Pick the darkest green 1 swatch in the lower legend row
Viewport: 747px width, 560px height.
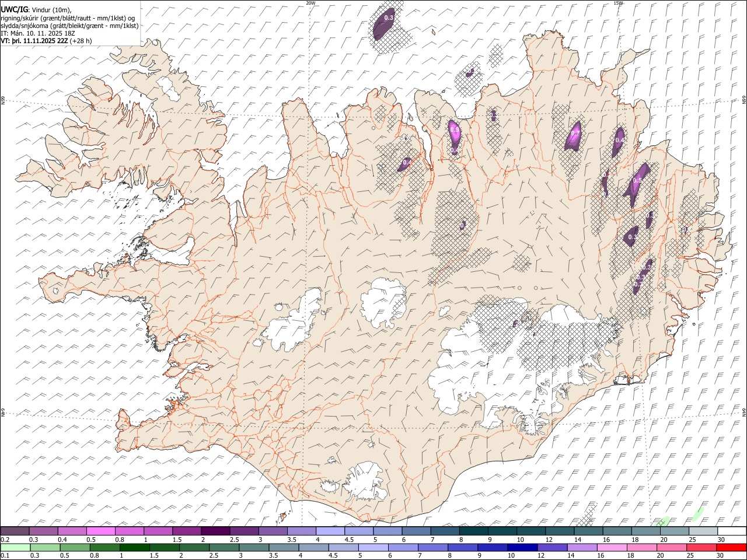tap(134, 548)
